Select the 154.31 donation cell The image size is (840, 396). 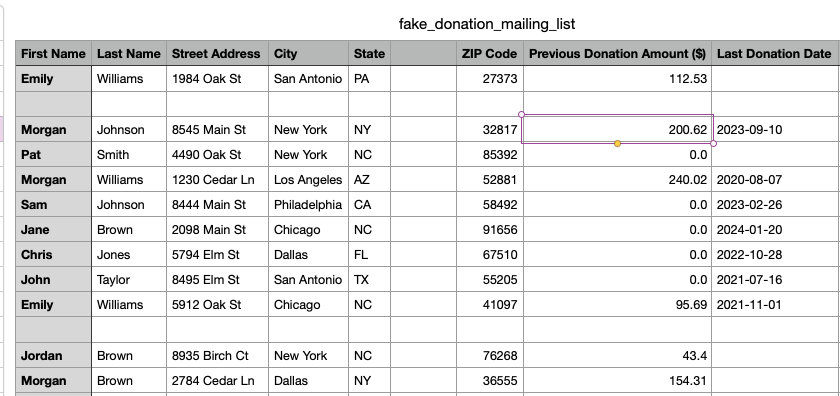(x=618, y=381)
